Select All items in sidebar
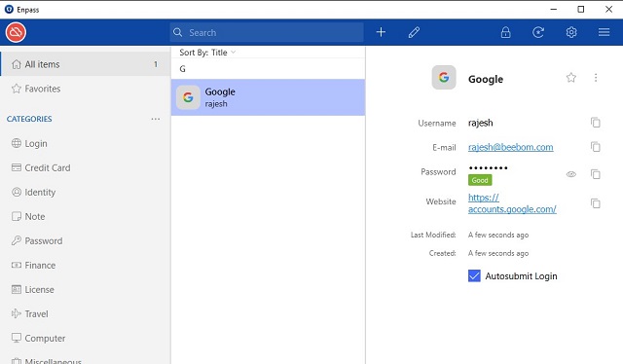Image resolution: width=623 pixels, height=364 pixels. (x=85, y=64)
